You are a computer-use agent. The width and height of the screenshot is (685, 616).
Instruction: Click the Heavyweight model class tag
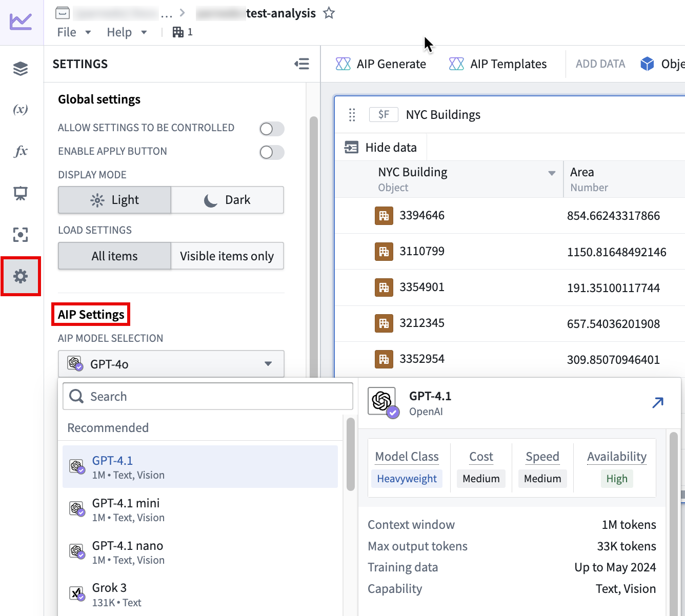click(x=407, y=479)
